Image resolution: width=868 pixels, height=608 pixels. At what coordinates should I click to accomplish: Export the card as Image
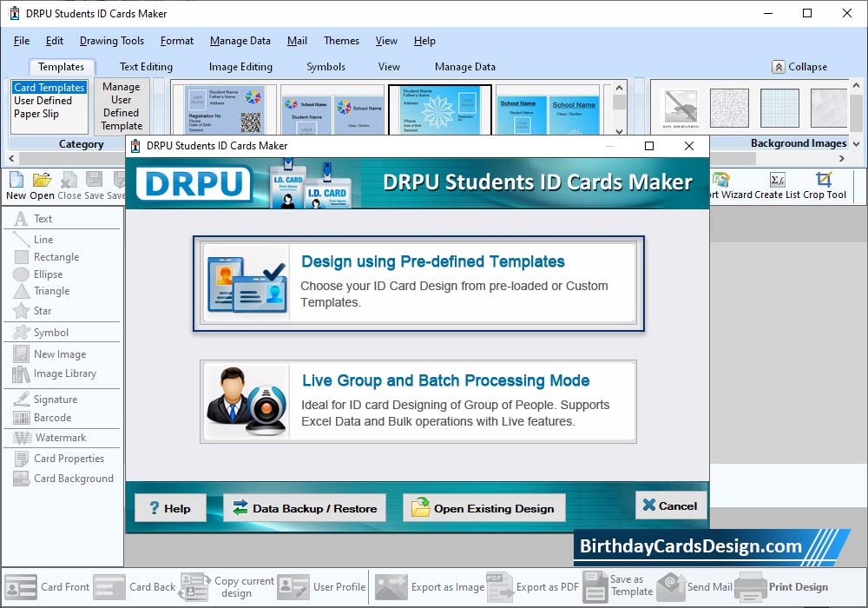tap(430, 587)
